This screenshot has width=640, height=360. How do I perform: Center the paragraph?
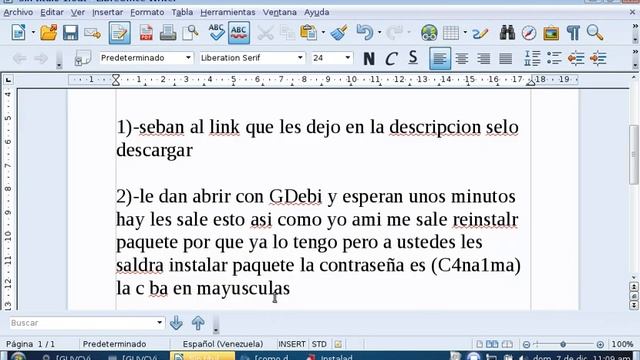(462, 58)
